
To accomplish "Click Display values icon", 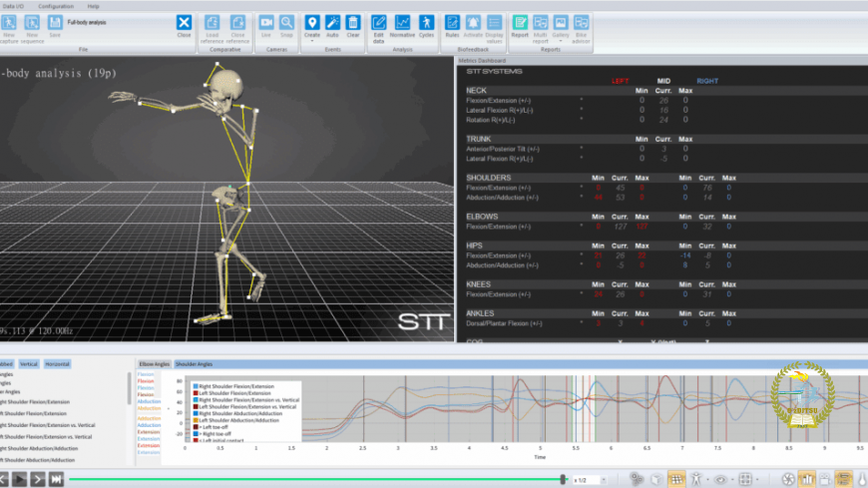I will (x=494, y=23).
